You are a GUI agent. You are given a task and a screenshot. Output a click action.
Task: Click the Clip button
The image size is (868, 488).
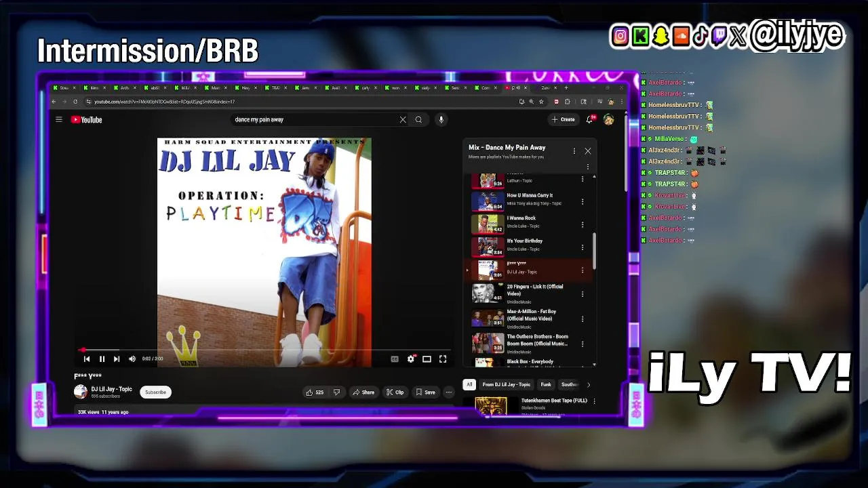click(395, 392)
